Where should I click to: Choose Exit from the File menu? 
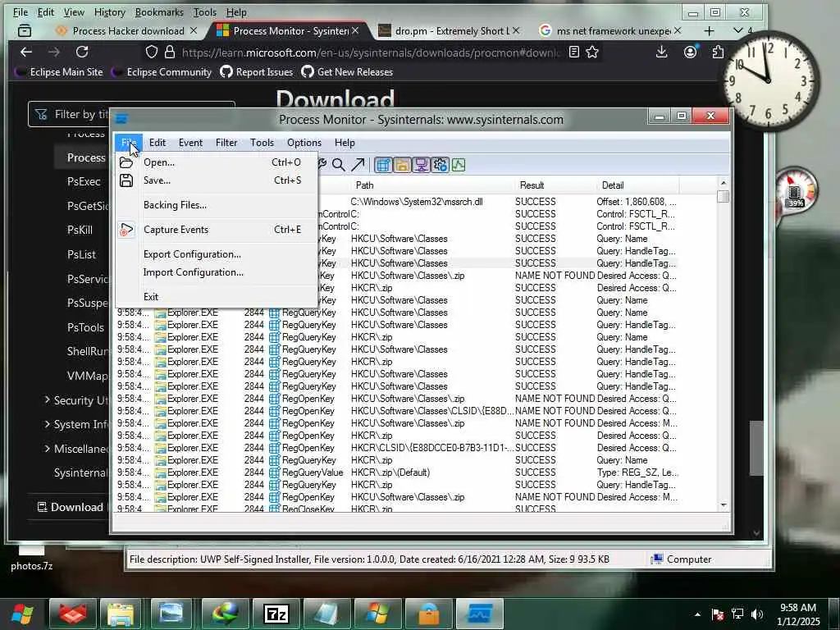217,297
